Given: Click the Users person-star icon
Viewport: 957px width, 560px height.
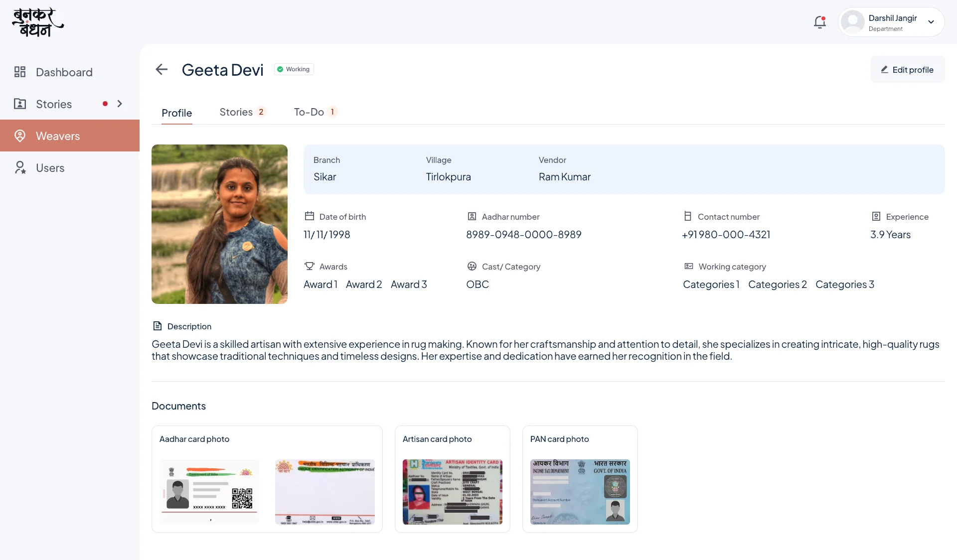Looking at the screenshot, I should pos(20,167).
